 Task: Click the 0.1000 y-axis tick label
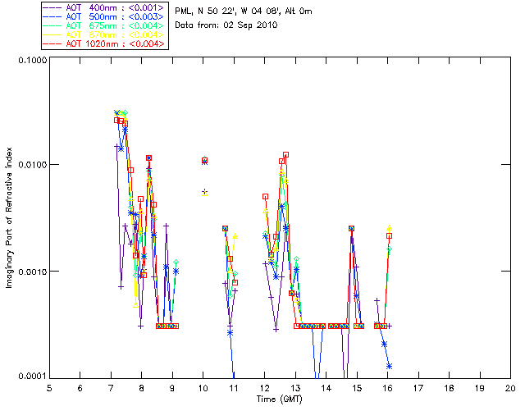coord(30,61)
